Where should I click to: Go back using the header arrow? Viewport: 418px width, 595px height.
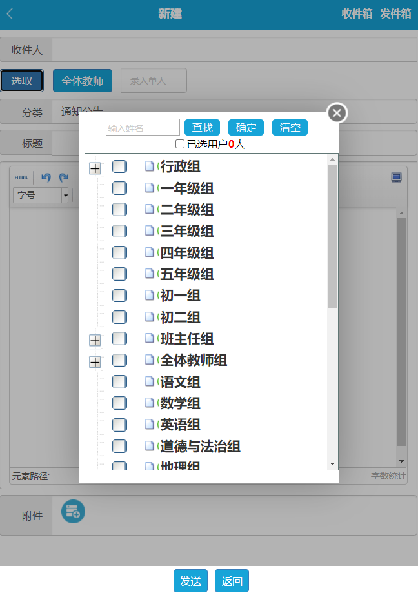click(10, 14)
